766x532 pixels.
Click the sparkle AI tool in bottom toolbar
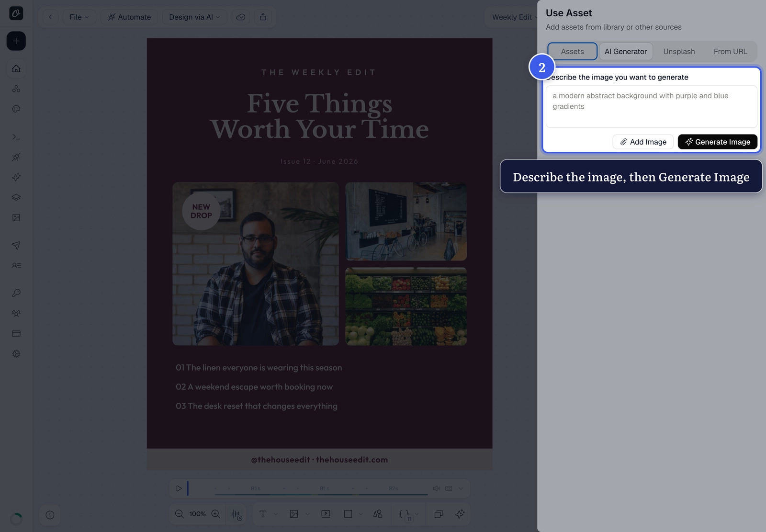click(460, 514)
